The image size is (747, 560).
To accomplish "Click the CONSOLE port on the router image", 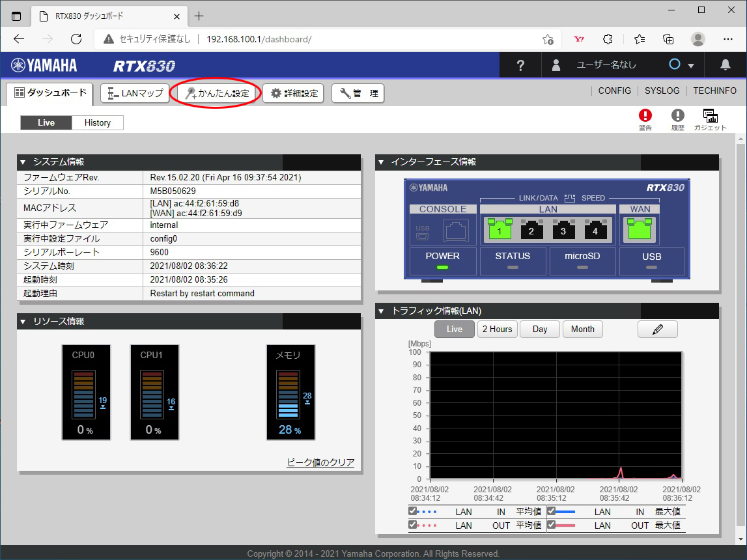I will tap(455, 230).
